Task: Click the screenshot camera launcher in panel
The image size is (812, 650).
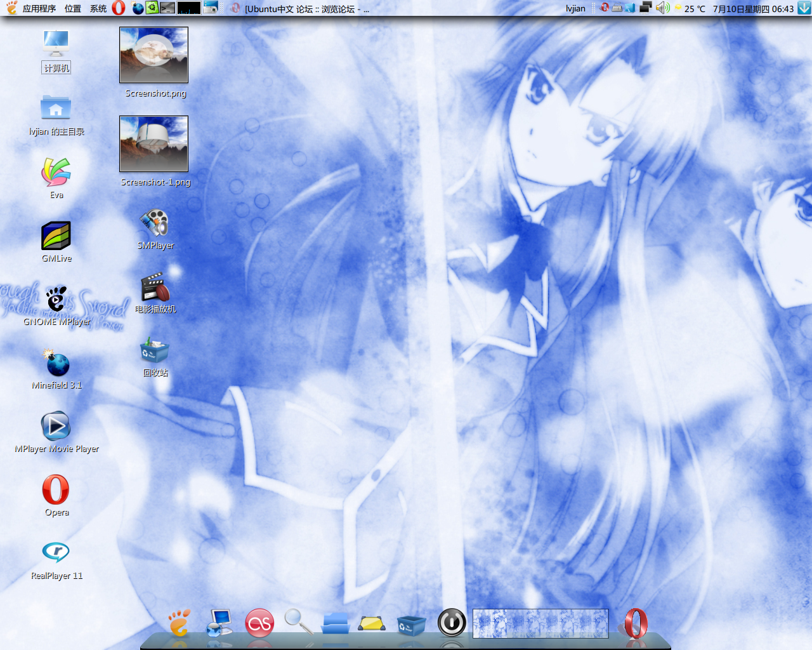Action: [211, 8]
